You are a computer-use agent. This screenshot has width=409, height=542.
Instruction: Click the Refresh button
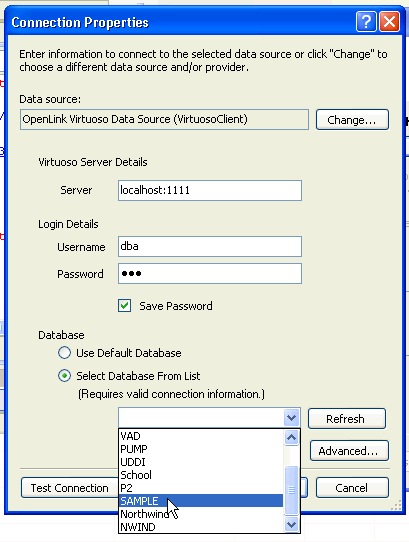[x=347, y=419]
